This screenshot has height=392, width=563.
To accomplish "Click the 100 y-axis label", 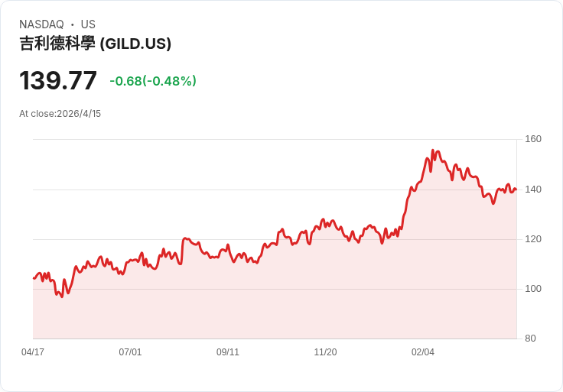I will 533,289.
